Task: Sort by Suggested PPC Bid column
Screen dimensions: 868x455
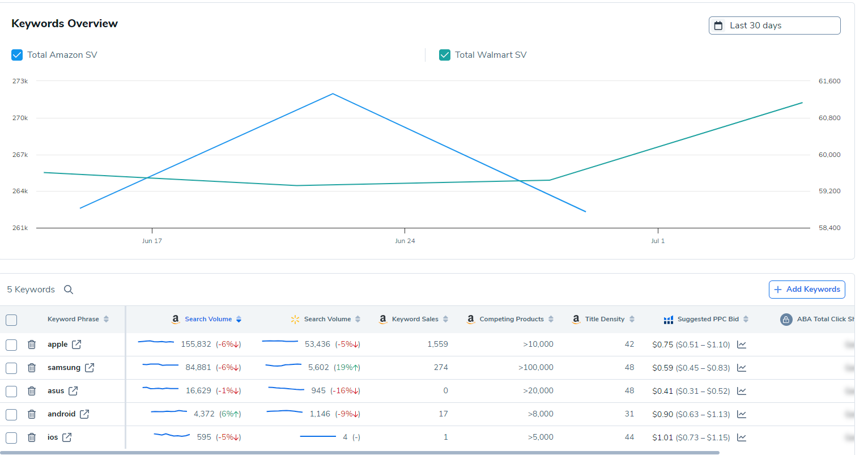Action: tap(746, 320)
